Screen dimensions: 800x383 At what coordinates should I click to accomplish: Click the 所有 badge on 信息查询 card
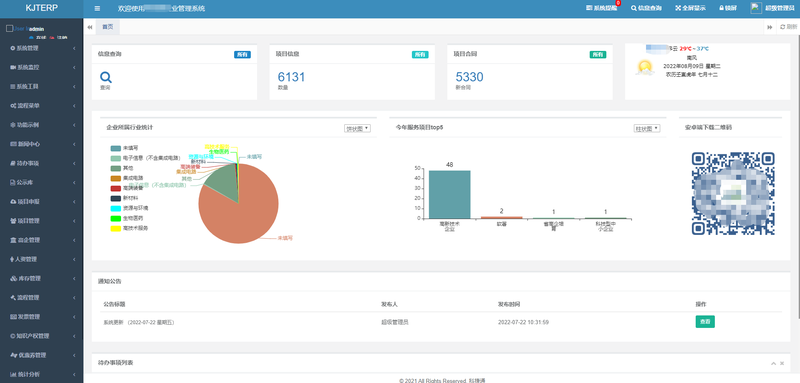(242, 55)
